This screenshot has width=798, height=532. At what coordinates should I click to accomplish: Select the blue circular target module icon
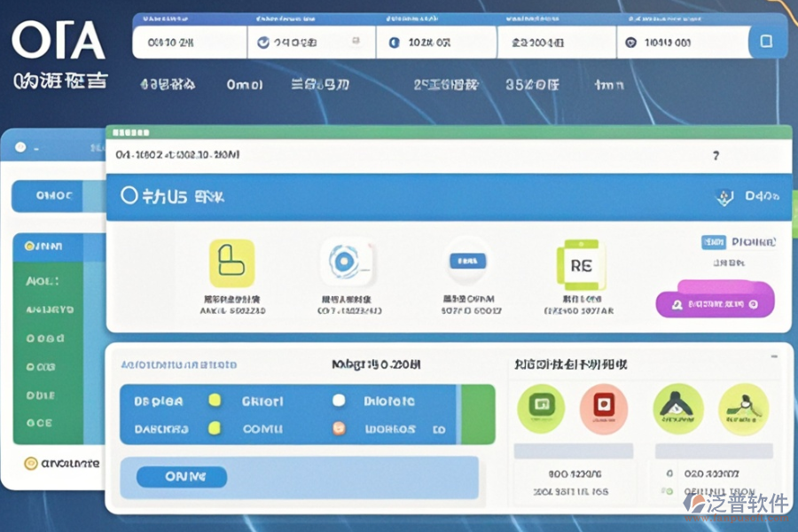coord(346,263)
